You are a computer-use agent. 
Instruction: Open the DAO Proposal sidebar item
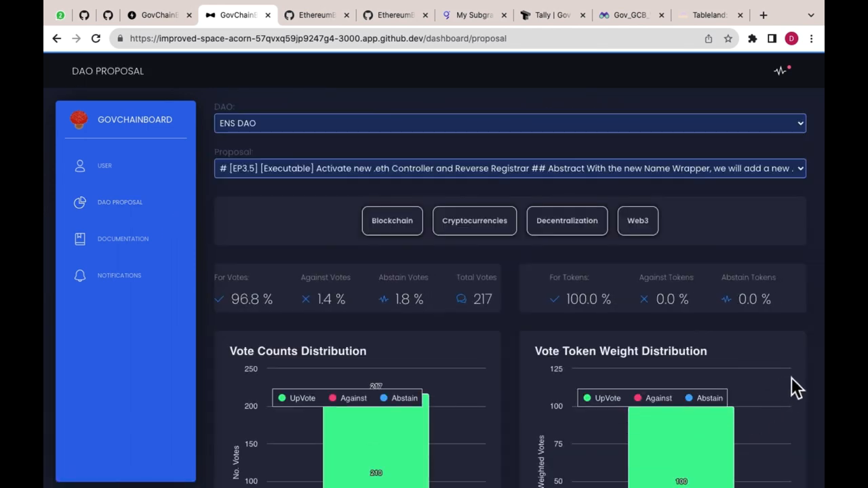125,202
